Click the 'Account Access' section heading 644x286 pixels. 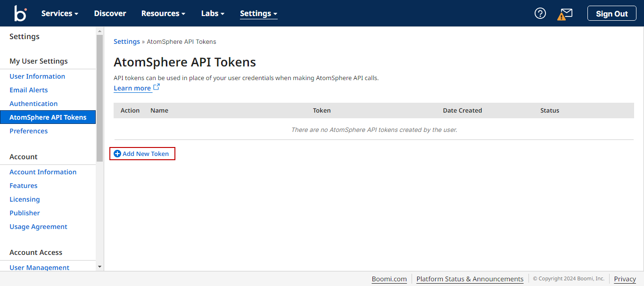36,253
